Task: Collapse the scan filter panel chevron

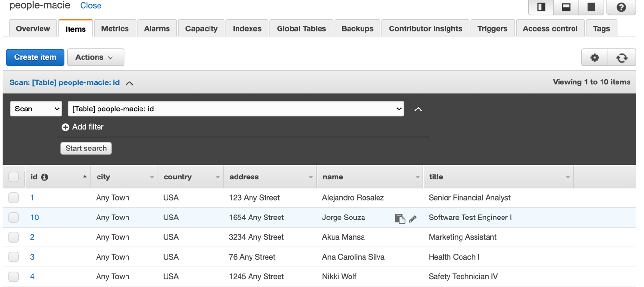Action: (x=418, y=109)
